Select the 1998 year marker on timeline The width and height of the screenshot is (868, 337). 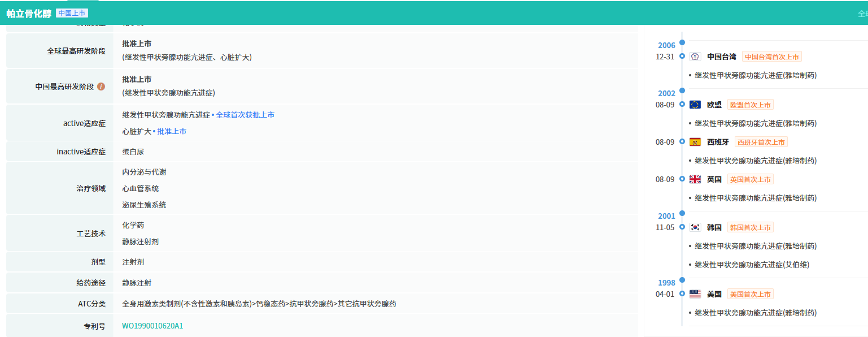(666, 283)
